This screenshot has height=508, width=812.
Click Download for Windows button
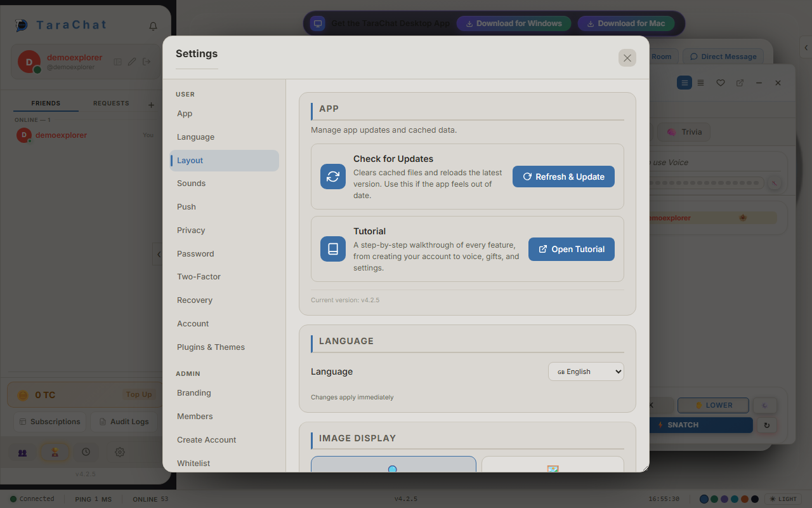coord(514,23)
